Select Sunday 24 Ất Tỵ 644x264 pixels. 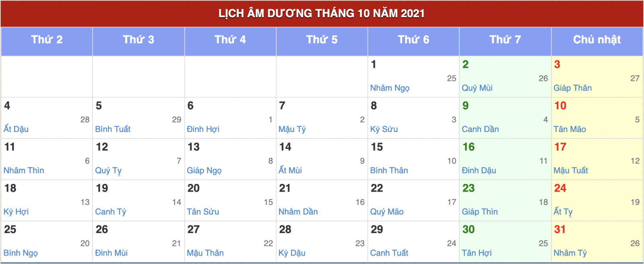click(597, 200)
